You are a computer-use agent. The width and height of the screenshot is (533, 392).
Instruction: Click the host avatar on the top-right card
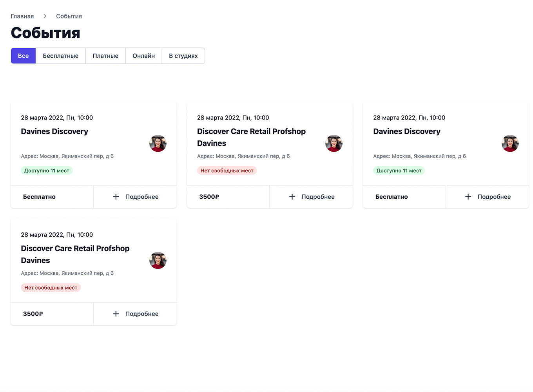click(510, 143)
